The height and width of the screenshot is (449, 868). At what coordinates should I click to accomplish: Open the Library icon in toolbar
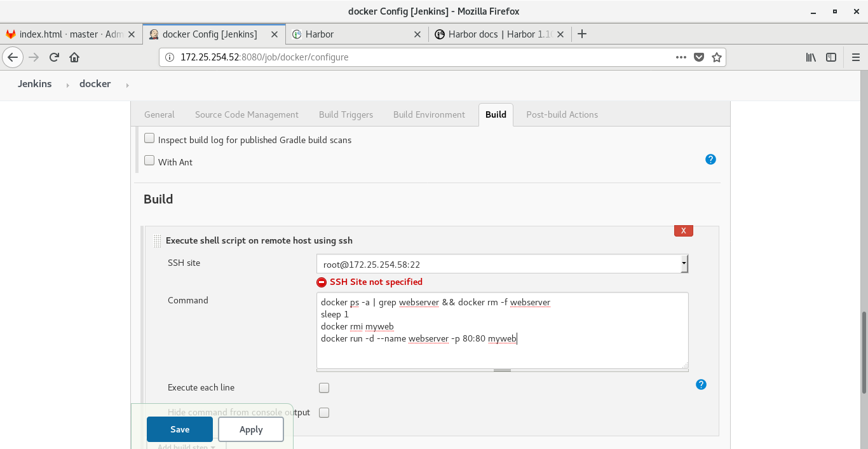coord(811,57)
